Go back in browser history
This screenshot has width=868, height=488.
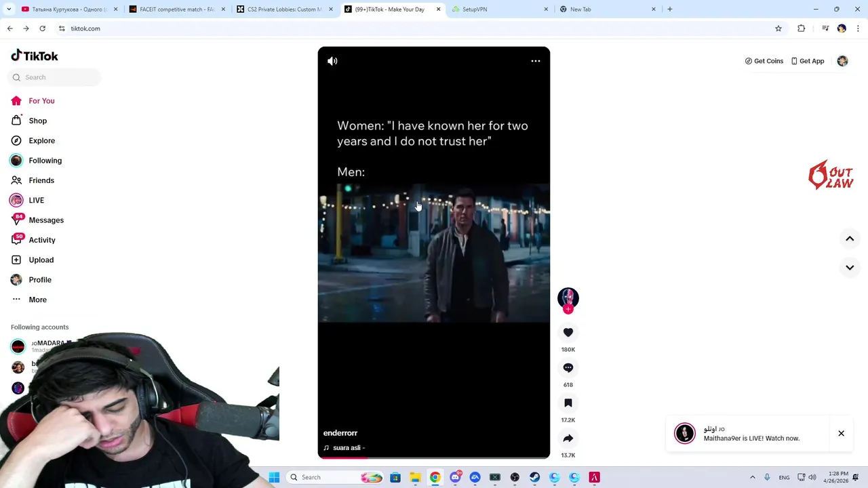click(9, 28)
